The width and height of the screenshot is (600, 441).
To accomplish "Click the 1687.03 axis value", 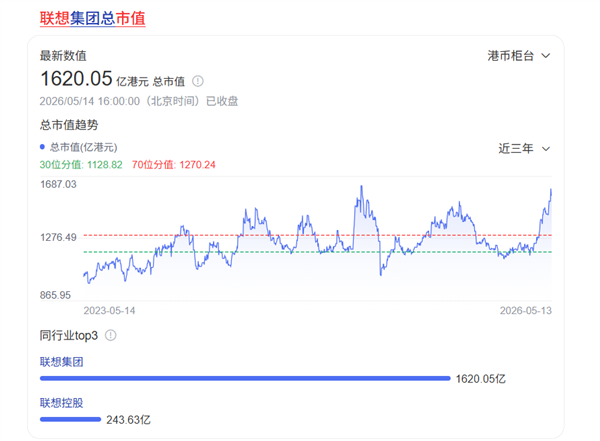I will point(58,184).
